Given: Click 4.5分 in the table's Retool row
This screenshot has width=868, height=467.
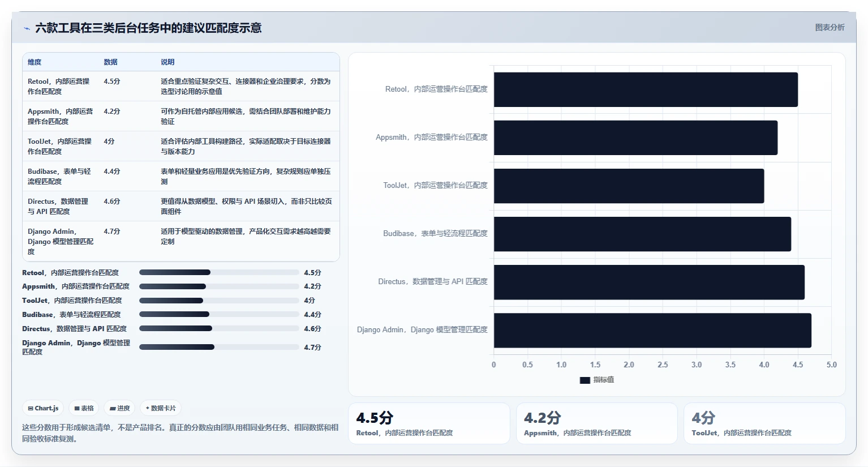Looking at the screenshot, I should click(112, 82).
